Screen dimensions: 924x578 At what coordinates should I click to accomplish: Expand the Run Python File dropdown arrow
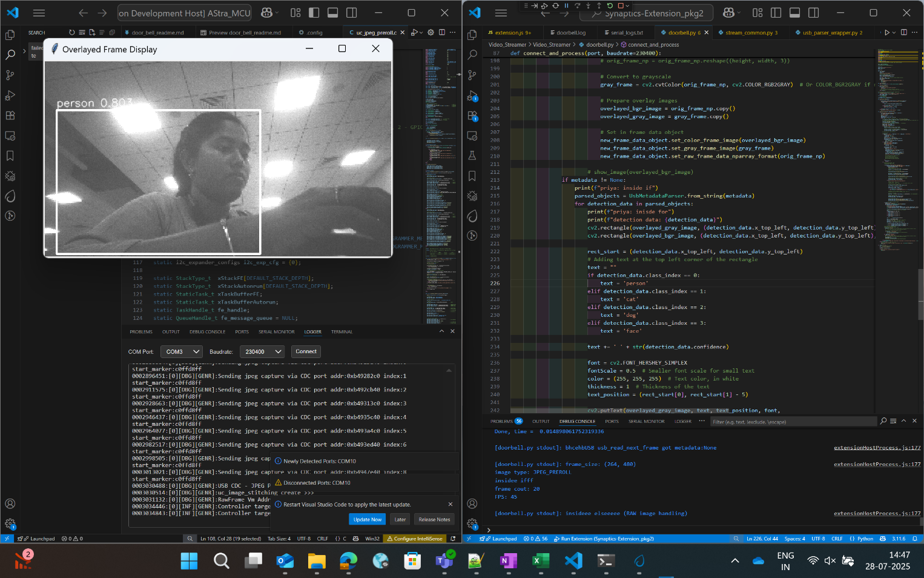tap(894, 33)
